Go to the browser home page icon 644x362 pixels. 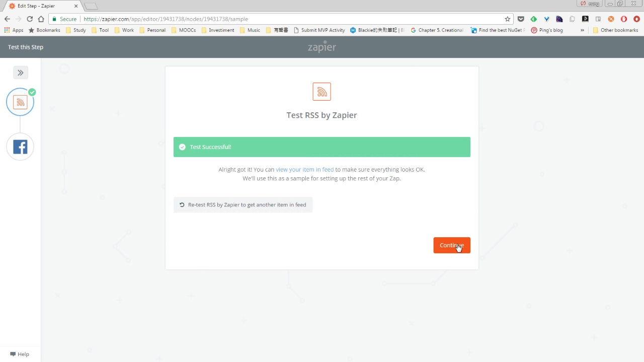coord(41,19)
